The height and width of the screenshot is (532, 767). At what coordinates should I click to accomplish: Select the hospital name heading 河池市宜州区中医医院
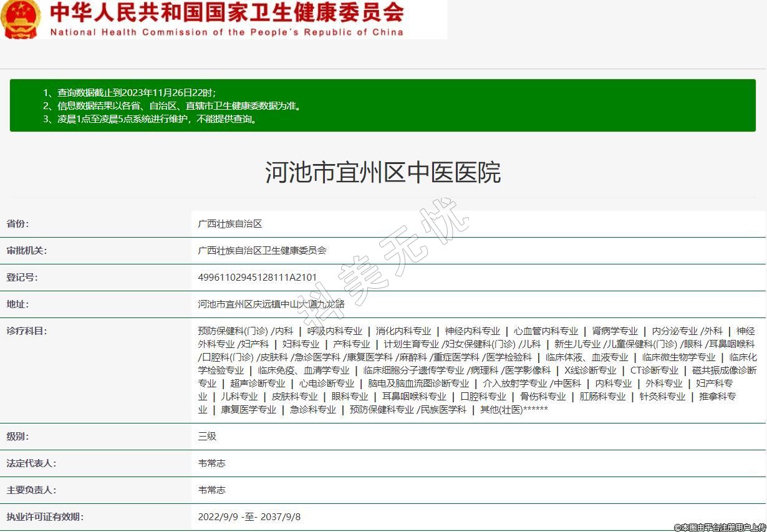pyautogui.click(x=383, y=172)
